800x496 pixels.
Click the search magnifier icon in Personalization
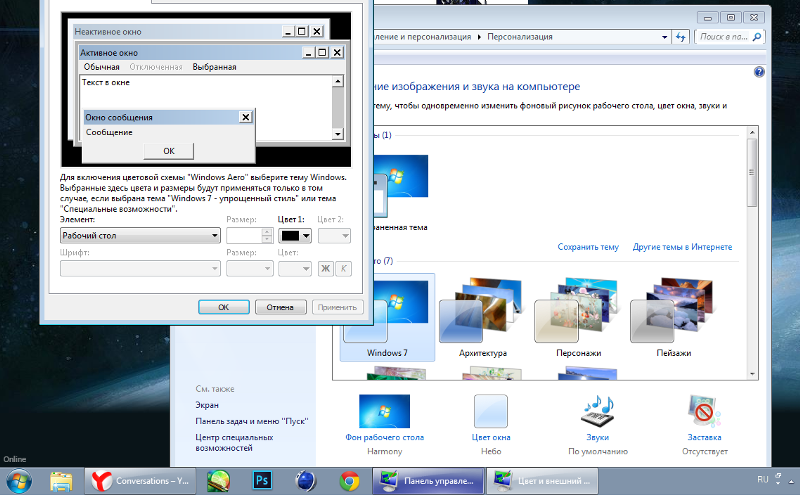757,37
